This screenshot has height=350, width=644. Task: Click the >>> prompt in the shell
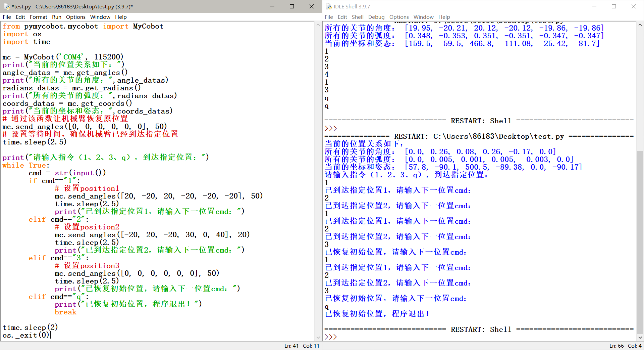tap(330, 337)
